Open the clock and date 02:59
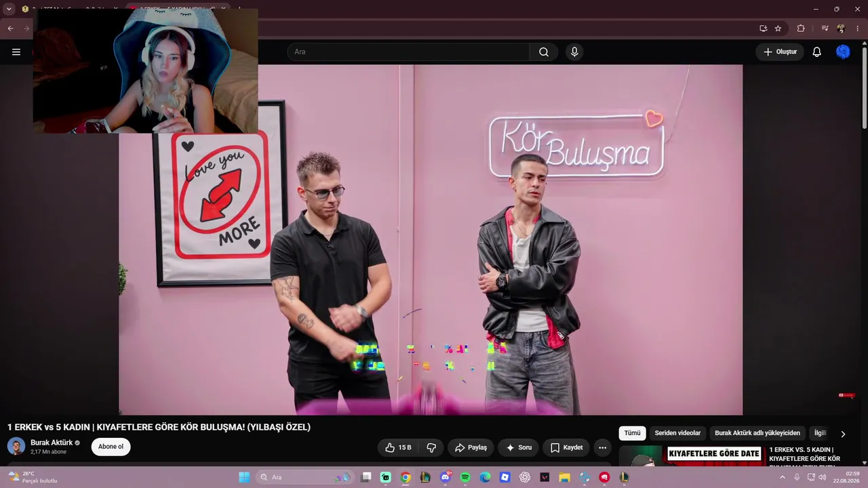The height and width of the screenshot is (488, 868). (847, 477)
